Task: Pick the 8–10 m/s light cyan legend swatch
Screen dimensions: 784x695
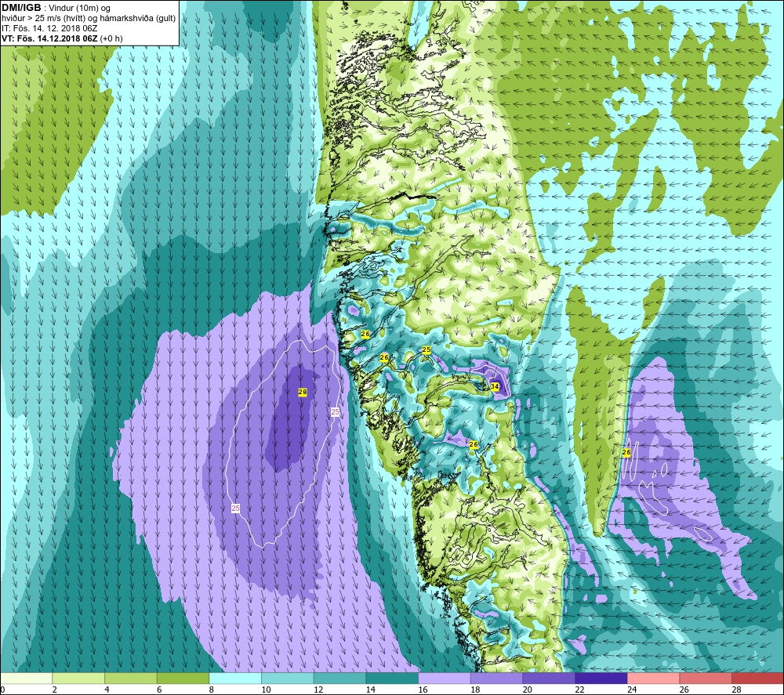Action: click(235, 679)
